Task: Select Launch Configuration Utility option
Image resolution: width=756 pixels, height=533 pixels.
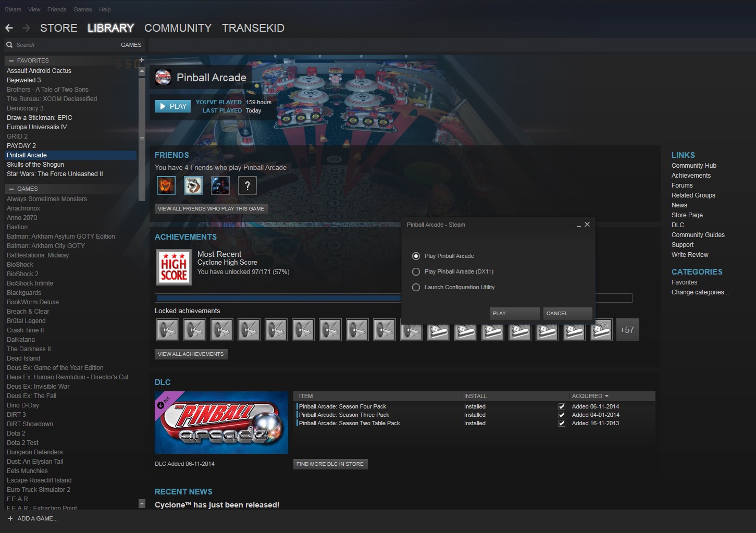Action: pyautogui.click(x=416, y=287)
